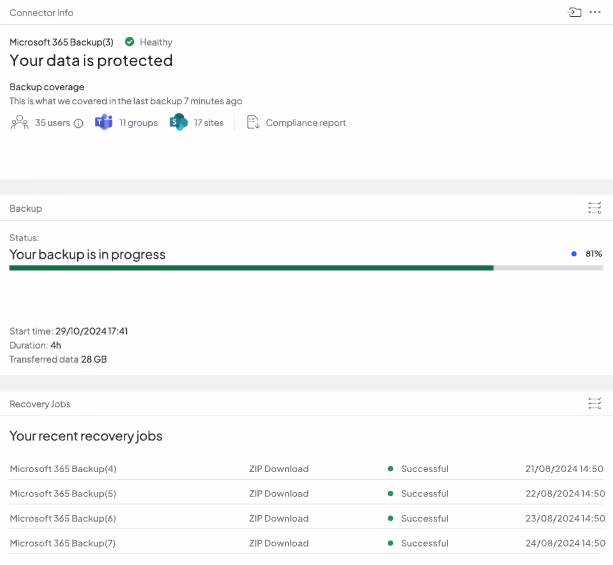Click the Backup coverage subheading
This screenshot has width=613, height=565.
click(x=47, y=87)
